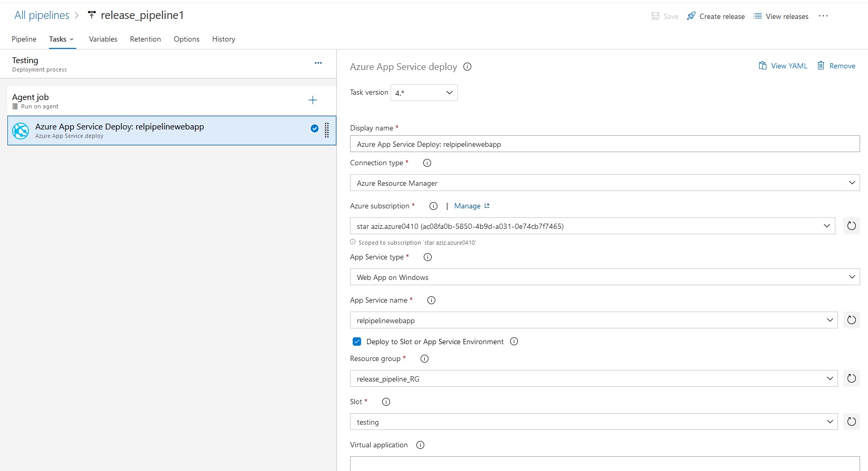The image size is (868, 471).
Task: Show Resource group info icon
Action: 425,359
